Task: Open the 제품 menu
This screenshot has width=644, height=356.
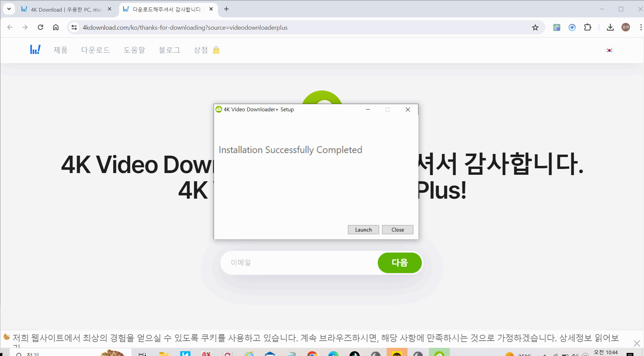Action: (60, 50)
